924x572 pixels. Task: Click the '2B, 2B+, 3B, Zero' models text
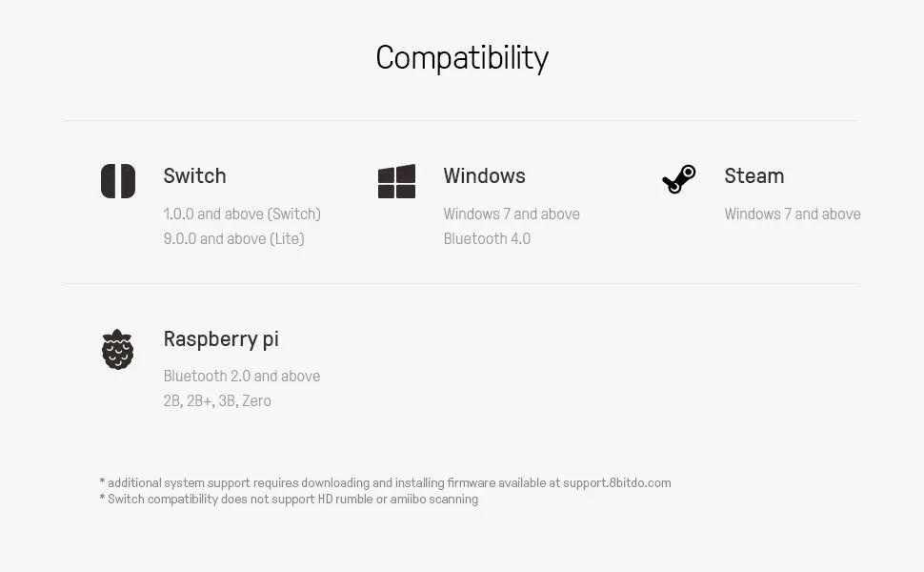[x=217, y=400]
